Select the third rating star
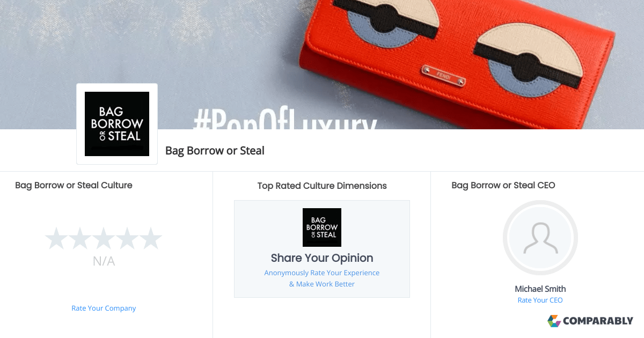The height and width of the screenshot is (338, 644). pos(104,238)
